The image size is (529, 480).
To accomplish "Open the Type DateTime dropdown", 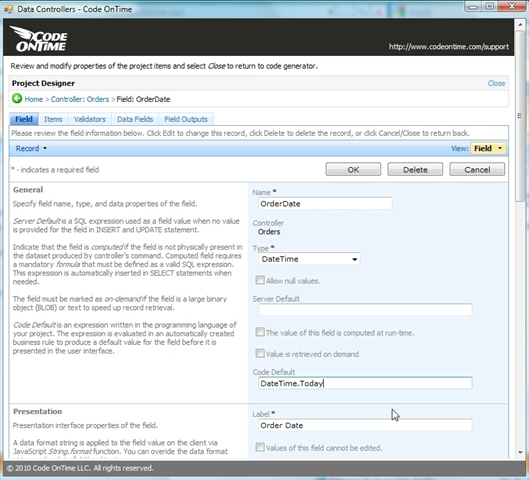I will 309,259.
